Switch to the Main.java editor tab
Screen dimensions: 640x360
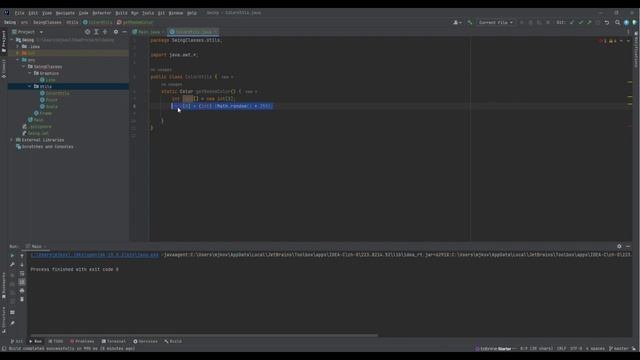pos(149,32)
